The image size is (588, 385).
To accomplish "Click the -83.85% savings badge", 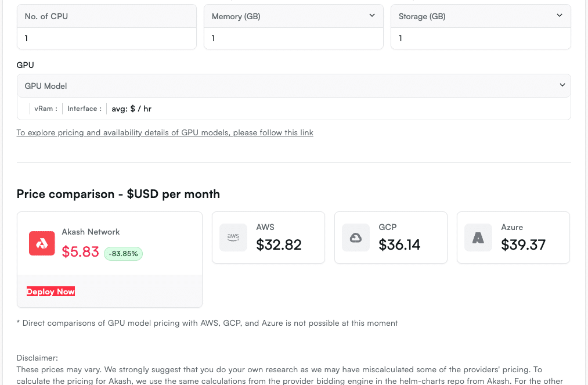I will [124, 254].
